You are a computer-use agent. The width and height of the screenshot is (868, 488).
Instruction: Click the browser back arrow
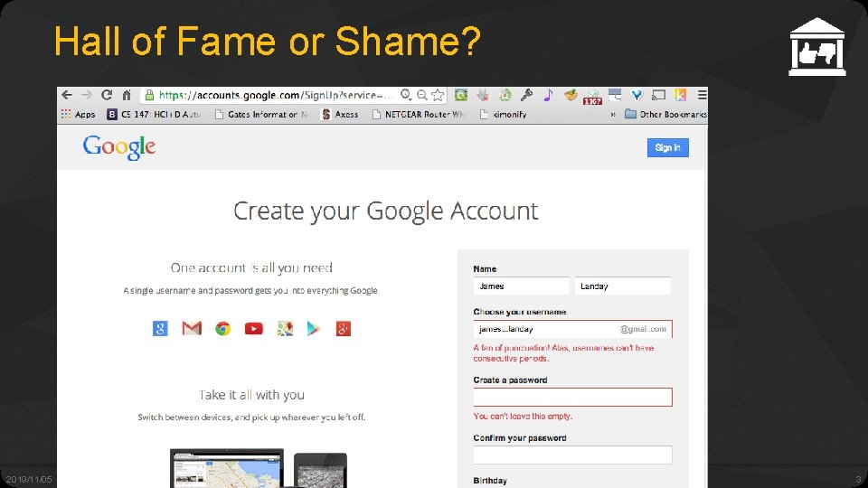(67, 95)
